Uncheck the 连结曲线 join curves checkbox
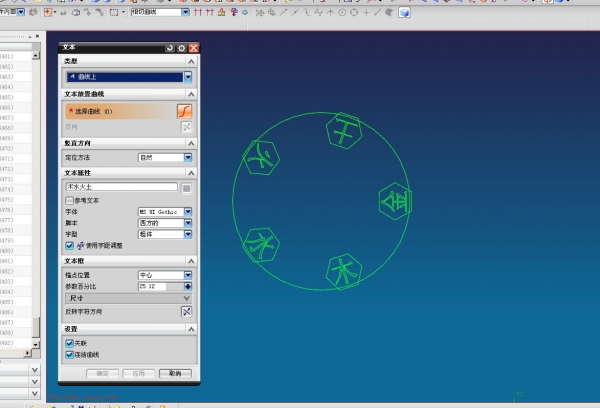 (x=69, y=355)
